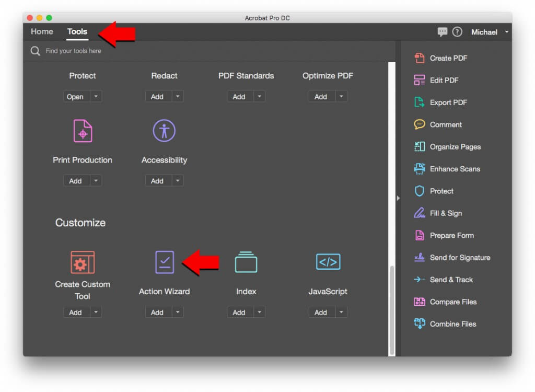Screen dimensions: 535x392
Task: Expand the Create Custom Tool Add dropdown arrow
Action: 96,312
